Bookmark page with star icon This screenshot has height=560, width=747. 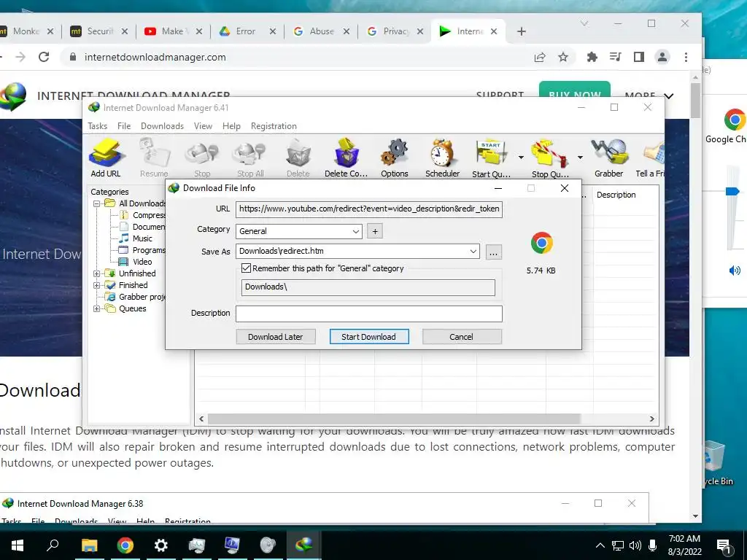[x=563, y=57]
